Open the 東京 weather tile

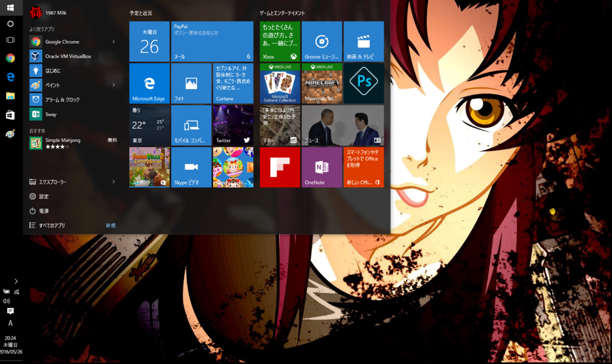(x=149, y=126)
